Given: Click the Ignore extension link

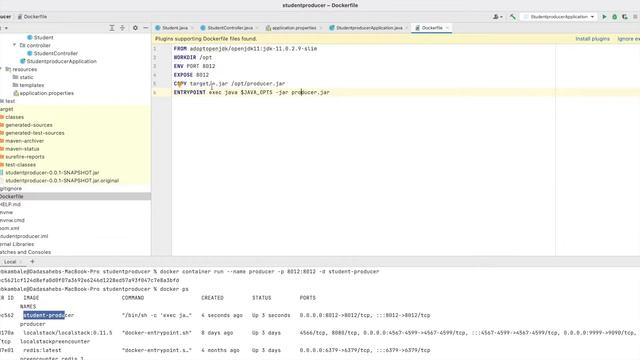Looking at the screenshot, I should pyautogui.click(x=629, y=39).
